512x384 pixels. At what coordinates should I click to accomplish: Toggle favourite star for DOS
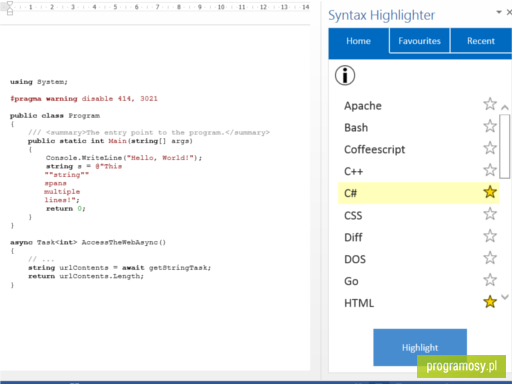point(490,258)
